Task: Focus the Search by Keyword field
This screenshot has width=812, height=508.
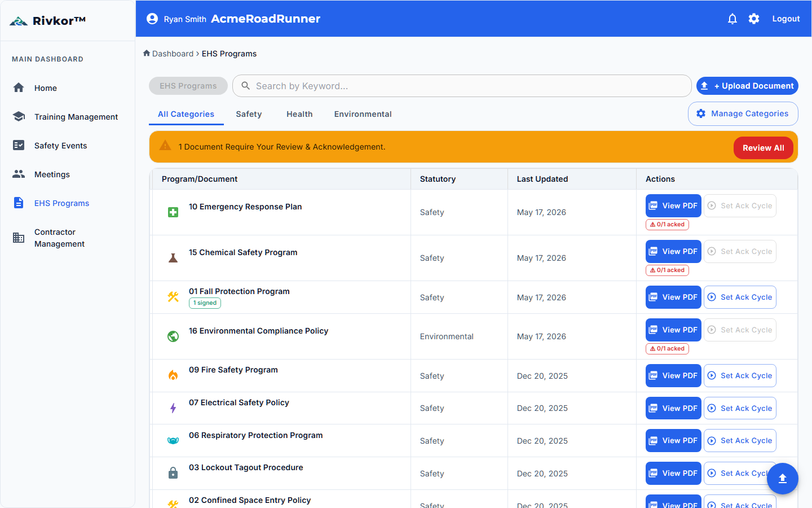Action: point(462,86)
